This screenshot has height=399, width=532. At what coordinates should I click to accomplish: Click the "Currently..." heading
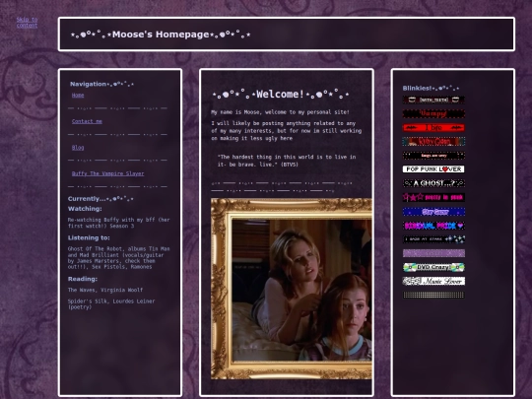pos(100,198)
